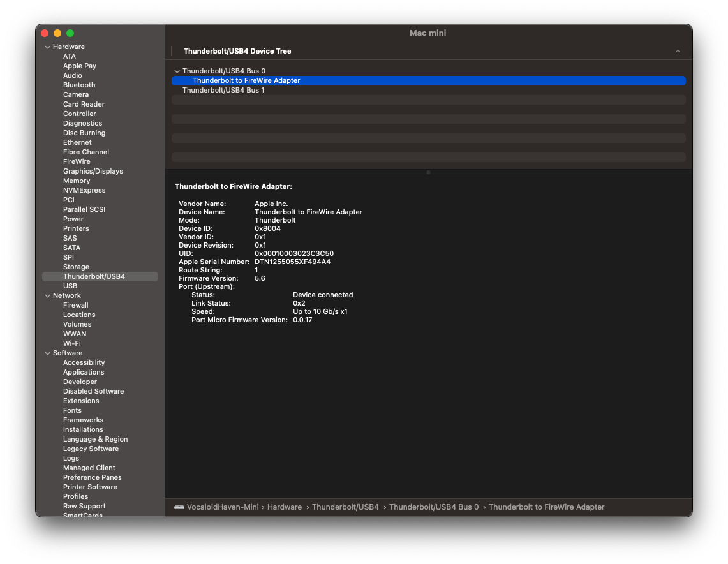The height and width of the screenshot is (564, 728).
Task: Open Installations under Software
Action: pos(83,429)
